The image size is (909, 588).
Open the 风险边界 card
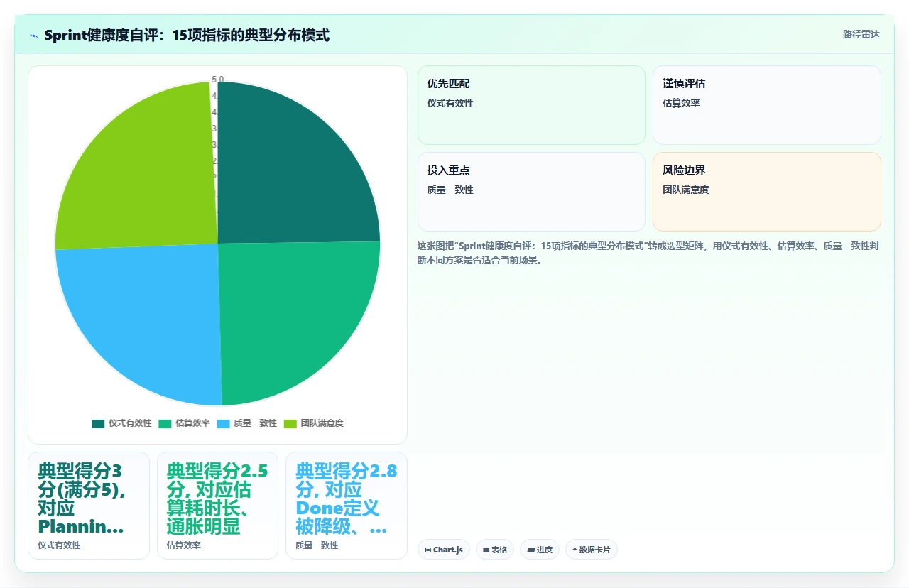(767, 192)
